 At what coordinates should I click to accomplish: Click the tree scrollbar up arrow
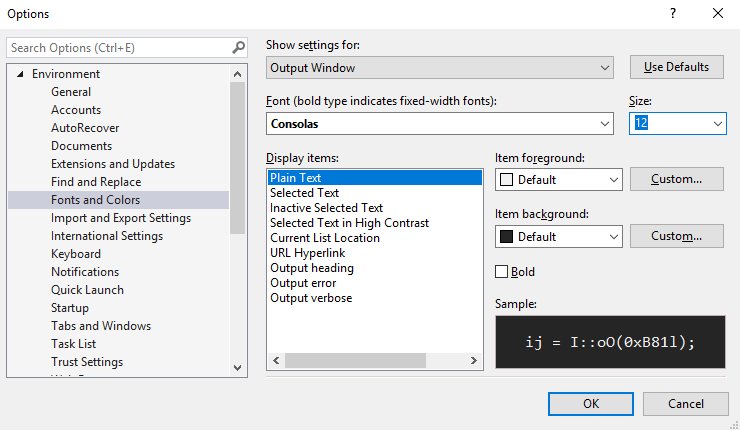pos(237,74)
